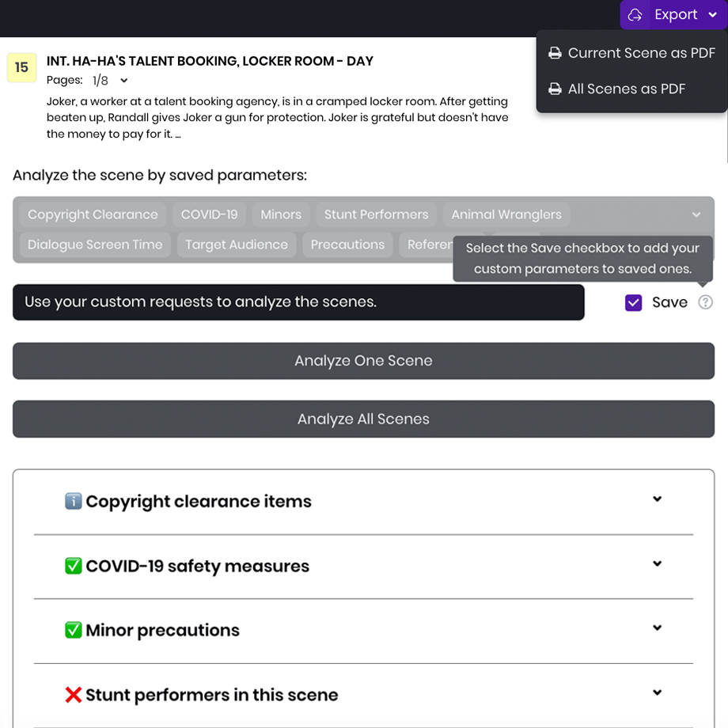Click the green check icon by COVID-19 safety measures

pyautogui.click(x=74, y=566)
